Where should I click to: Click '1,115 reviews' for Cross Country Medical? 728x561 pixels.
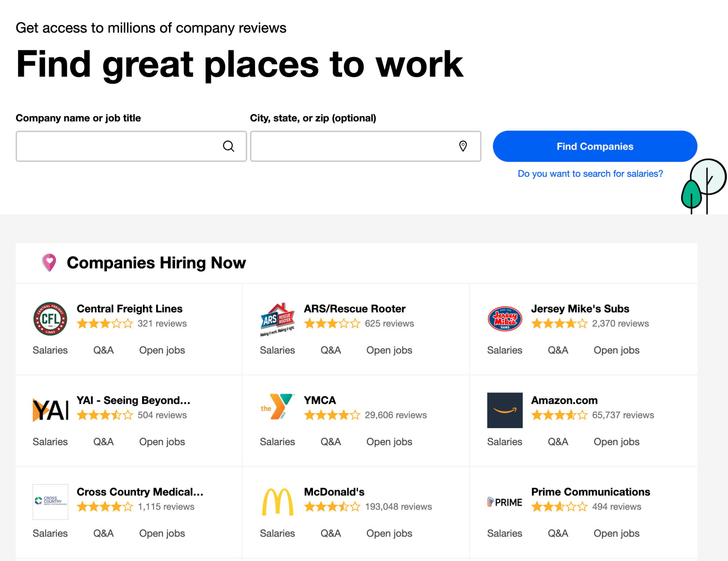click(166, 507)
